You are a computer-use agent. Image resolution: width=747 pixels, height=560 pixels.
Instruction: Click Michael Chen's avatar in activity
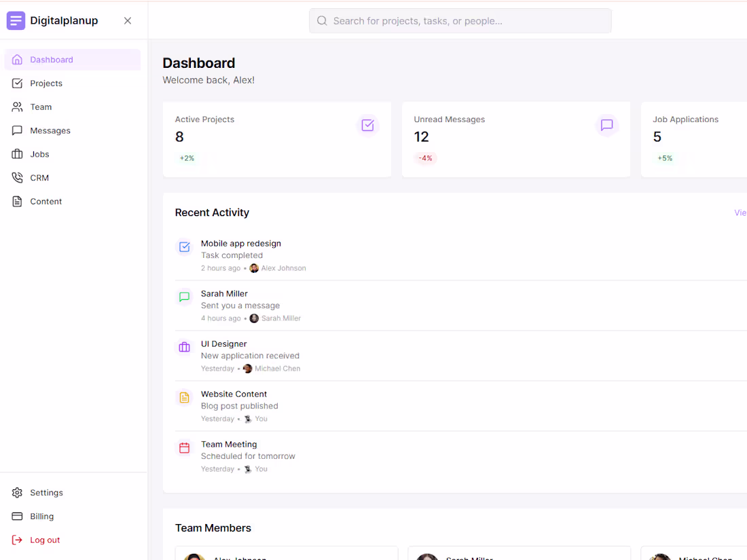(x=248, y=369)
